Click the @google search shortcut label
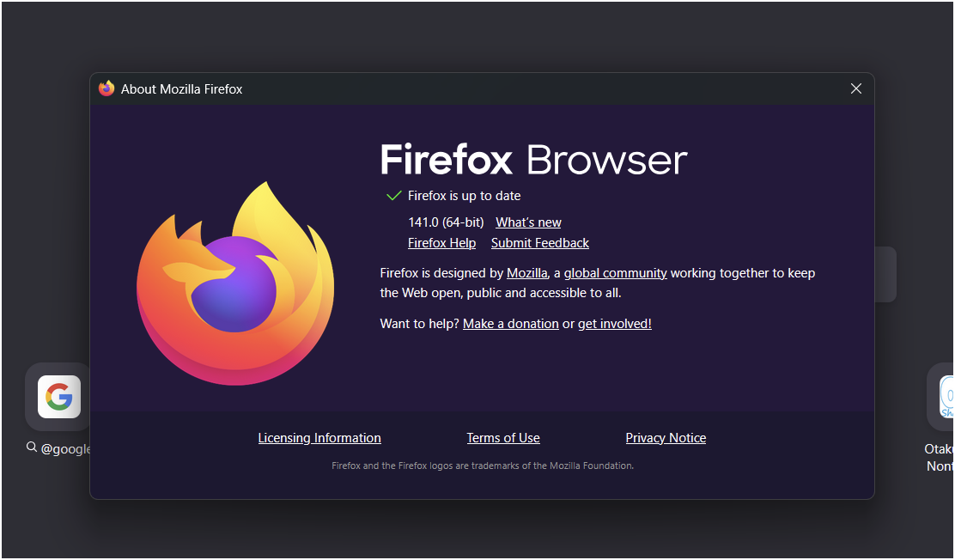 (65, 449)
